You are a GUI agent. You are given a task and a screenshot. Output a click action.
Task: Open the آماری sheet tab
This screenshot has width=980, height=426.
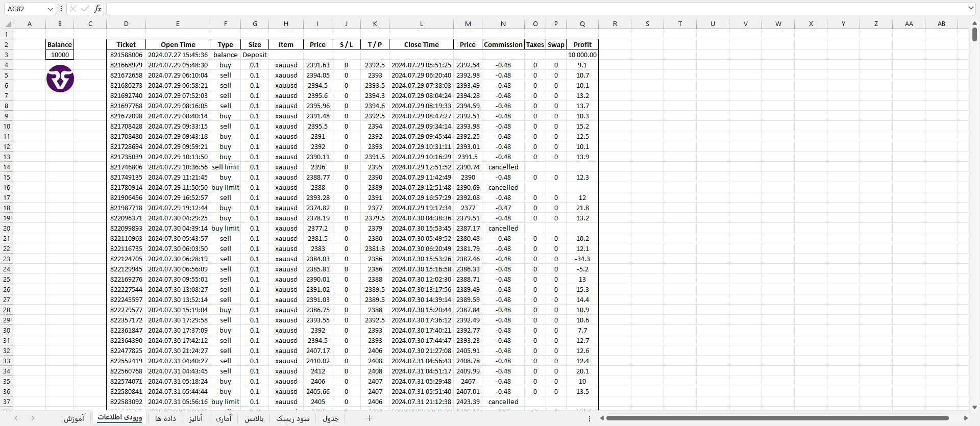[x=224, y=418]
